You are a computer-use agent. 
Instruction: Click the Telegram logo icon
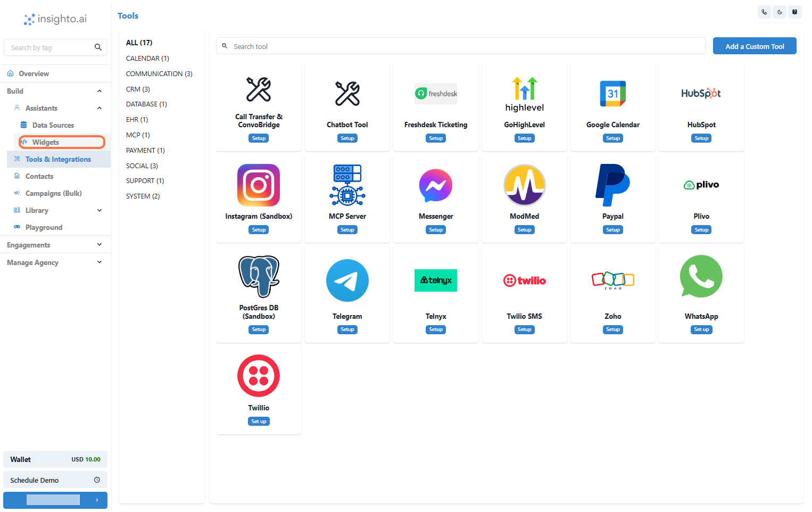[347, 280]
